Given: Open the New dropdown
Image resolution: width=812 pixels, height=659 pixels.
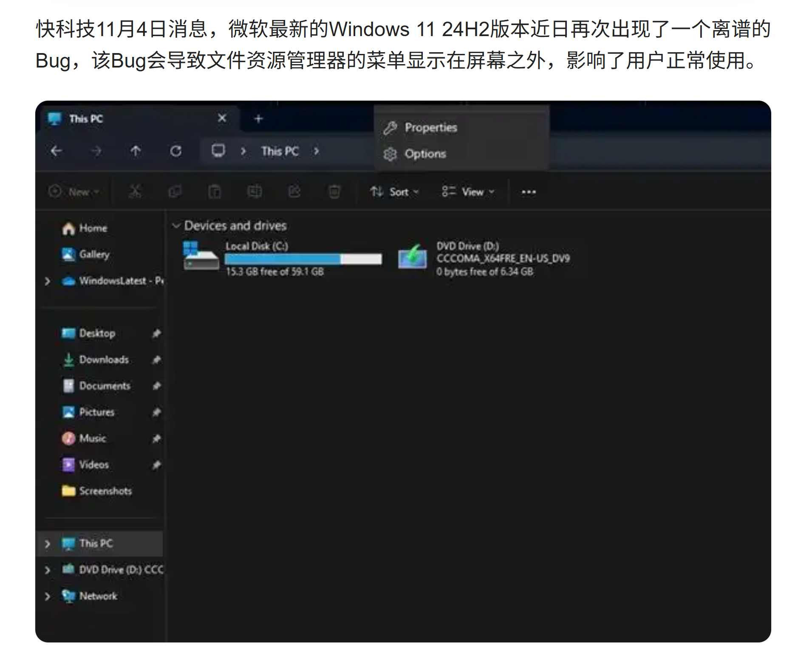Looking at the screenshot, I should pos(74,192).
